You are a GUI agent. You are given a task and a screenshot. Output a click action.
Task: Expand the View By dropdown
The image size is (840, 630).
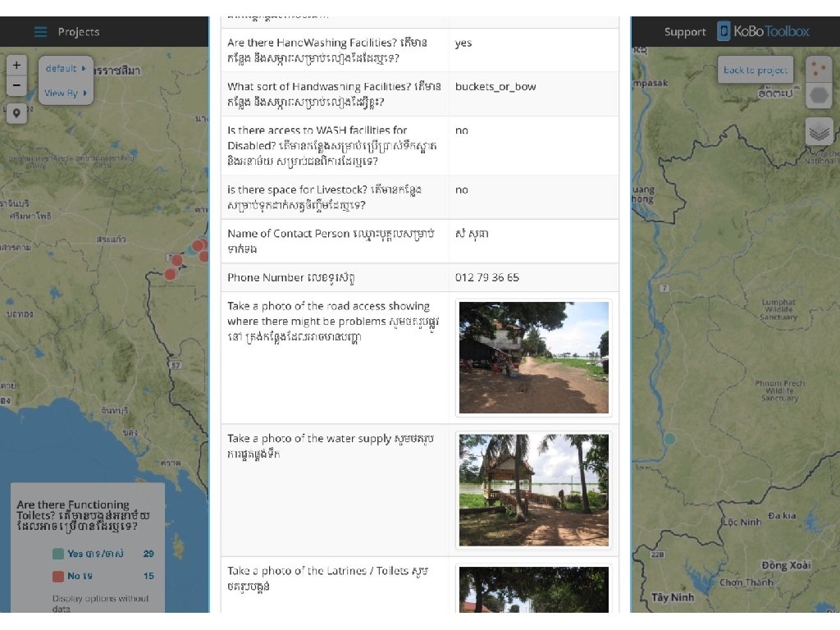(x=66, y=93)
